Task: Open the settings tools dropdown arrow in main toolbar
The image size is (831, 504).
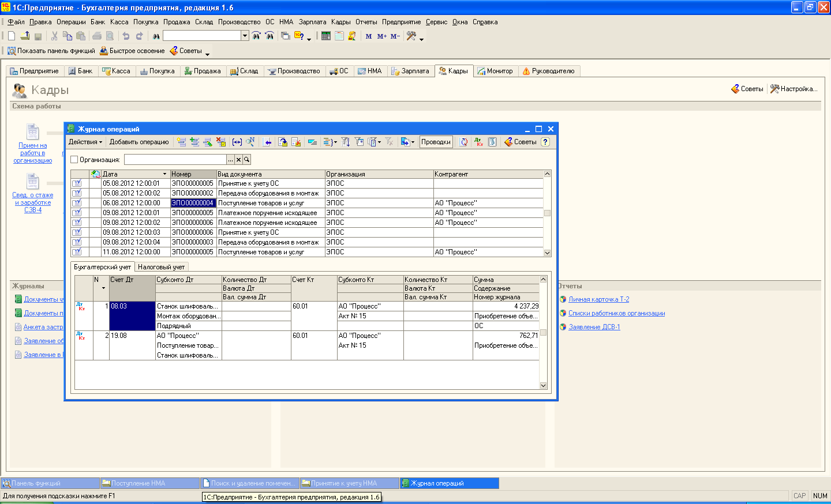Action: [421, 39]
